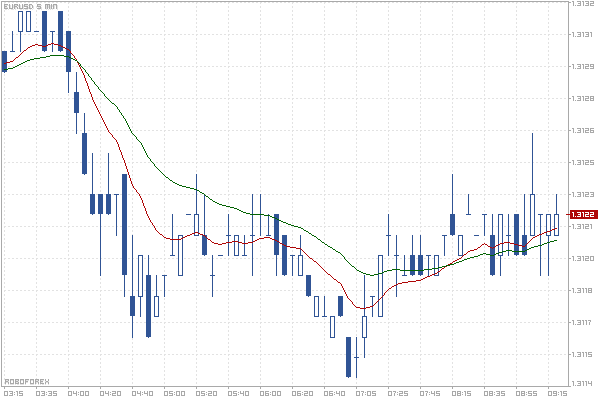
Task: Click the EURUSD 5 MIN chart title
Action: 31,7
